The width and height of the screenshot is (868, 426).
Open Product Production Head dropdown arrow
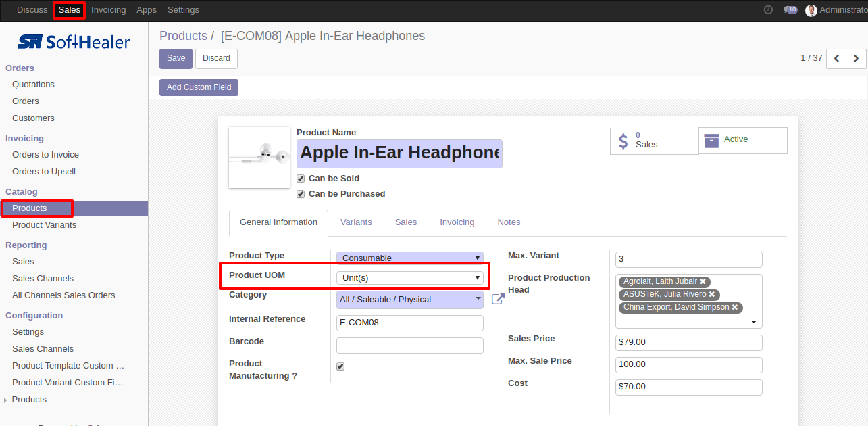(754, 323)
